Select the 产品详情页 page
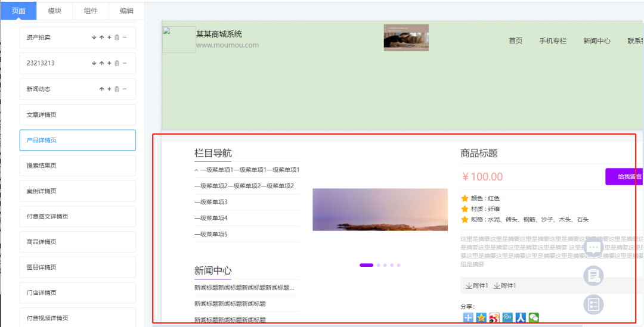Image resolution: width=644 pixels, height=327 pixels. pos(78,141)
